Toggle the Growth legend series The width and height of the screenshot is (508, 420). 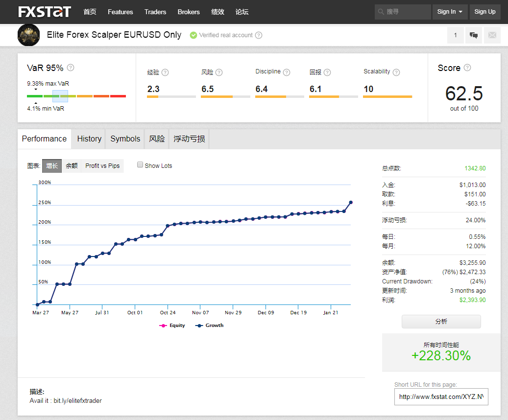[209, 326]
